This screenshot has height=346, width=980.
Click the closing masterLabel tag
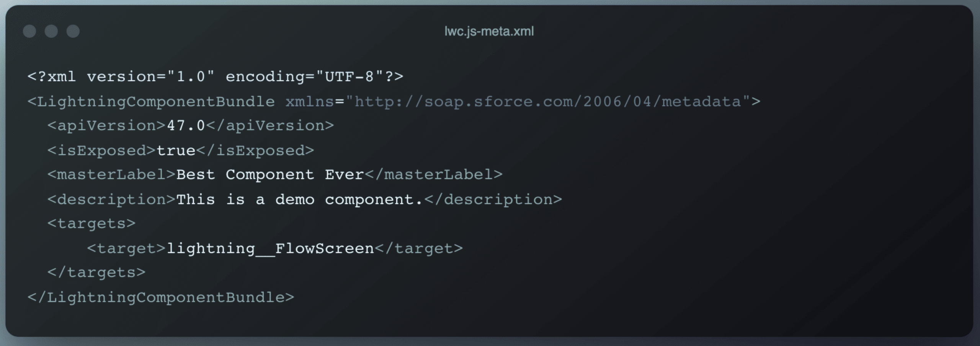(433, 175)
